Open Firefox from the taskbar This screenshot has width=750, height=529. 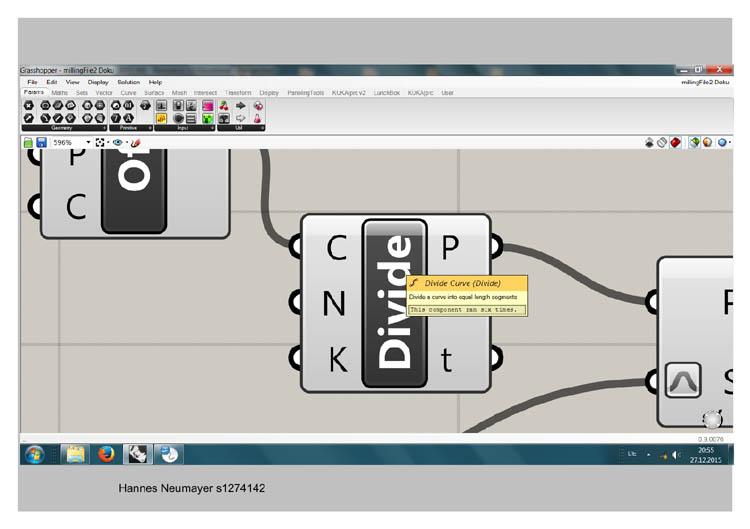point(106,454)
